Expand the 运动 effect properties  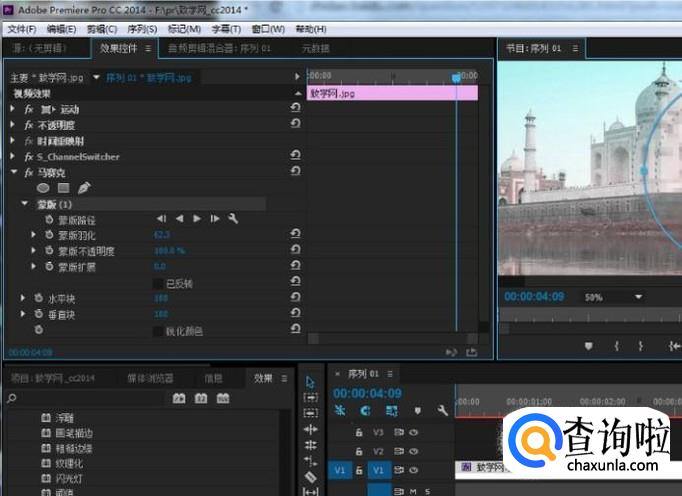pyautogui.click(x=13, y=109)
